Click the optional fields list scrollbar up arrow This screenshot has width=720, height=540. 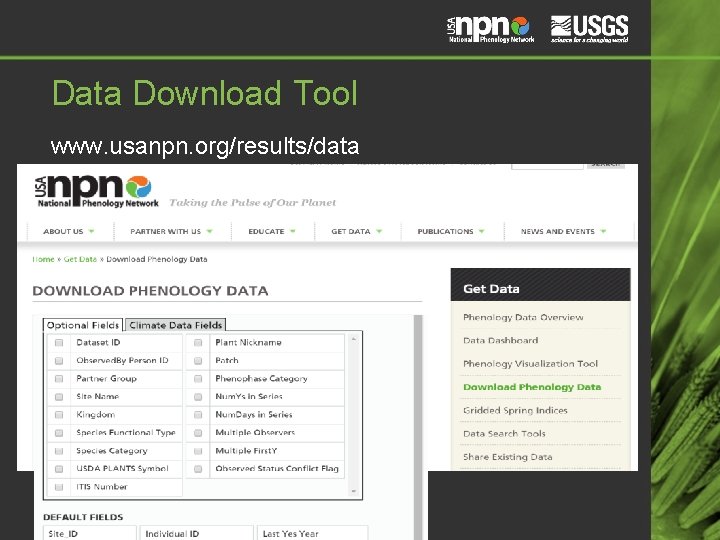point(354,339)
